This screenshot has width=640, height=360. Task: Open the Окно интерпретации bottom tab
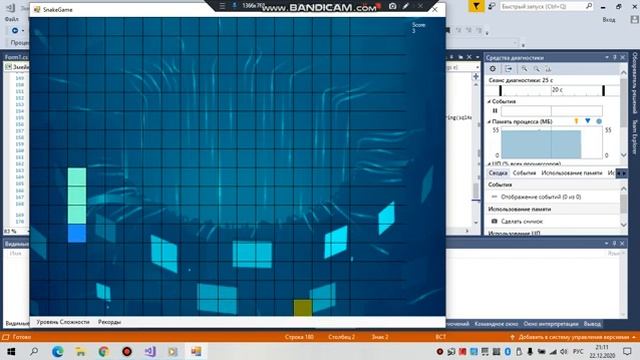point(551,324)
